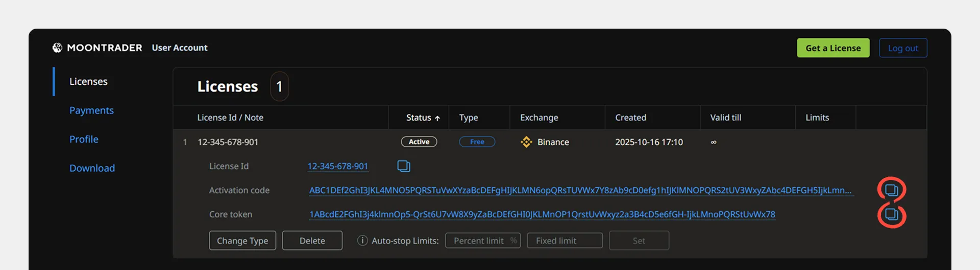This screenshot has height=270, width=980.
Task: Sort by Status column arrow
Action: pyautogui.click(x=437, y=118)
